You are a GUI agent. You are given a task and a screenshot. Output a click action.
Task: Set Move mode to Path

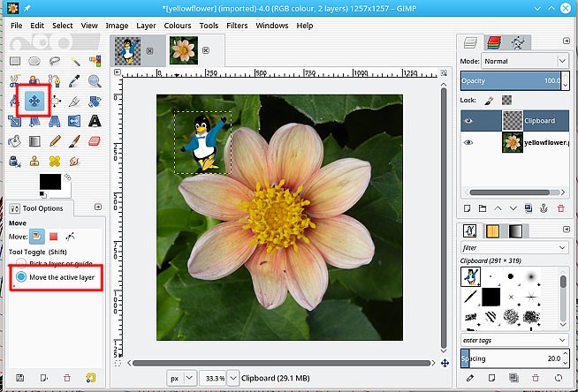click(70, 237)
